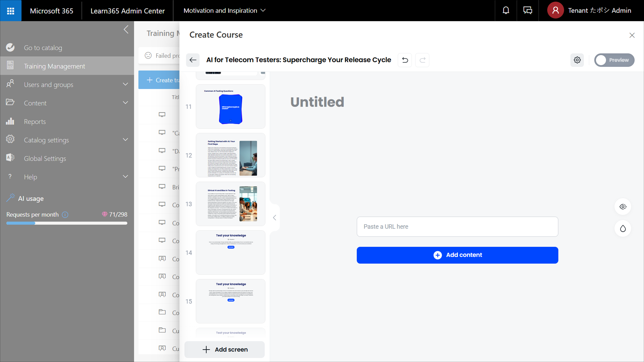Viewport: 644px width, 362px height.
Task: Click the Add content button
Action: (x=457, y=255)
